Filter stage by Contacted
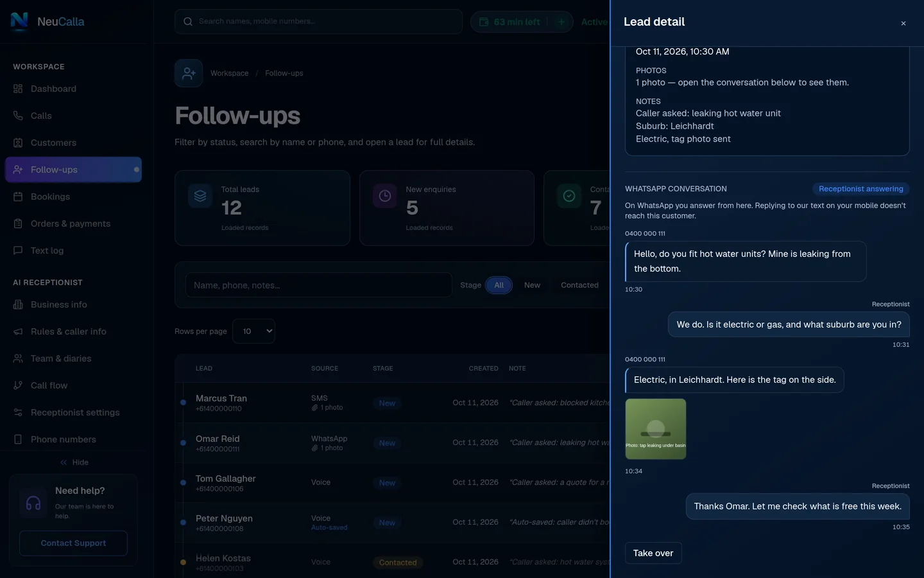The image size is (924, 578). [x=579, y=285]
